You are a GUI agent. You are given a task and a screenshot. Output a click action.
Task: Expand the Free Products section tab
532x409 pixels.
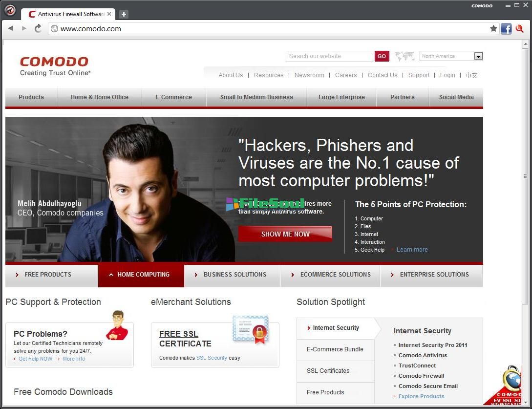(48, 275)
